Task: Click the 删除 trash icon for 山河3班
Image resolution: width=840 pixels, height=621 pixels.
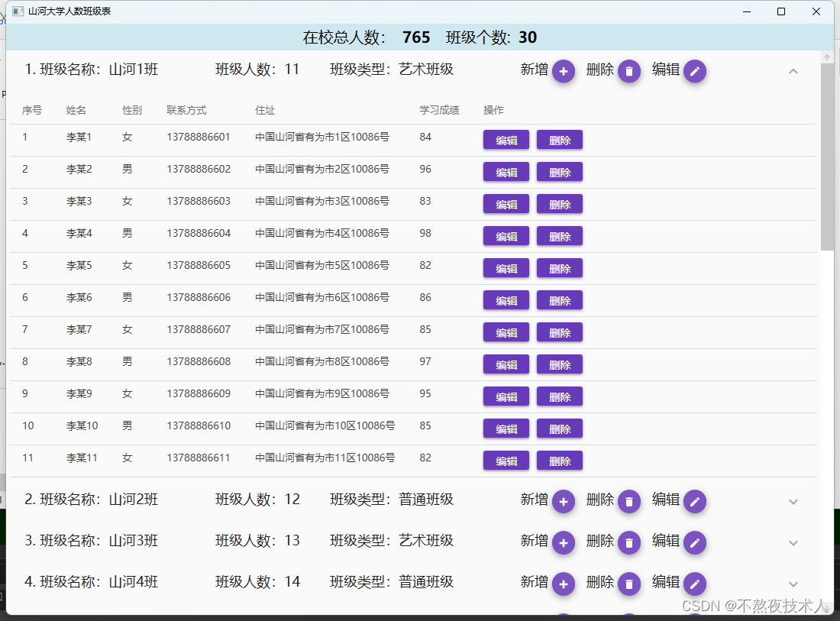Action: click(629, 542)
